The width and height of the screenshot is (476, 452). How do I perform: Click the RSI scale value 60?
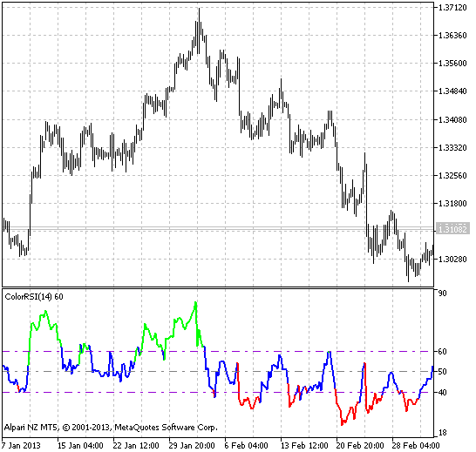point(443,352)
